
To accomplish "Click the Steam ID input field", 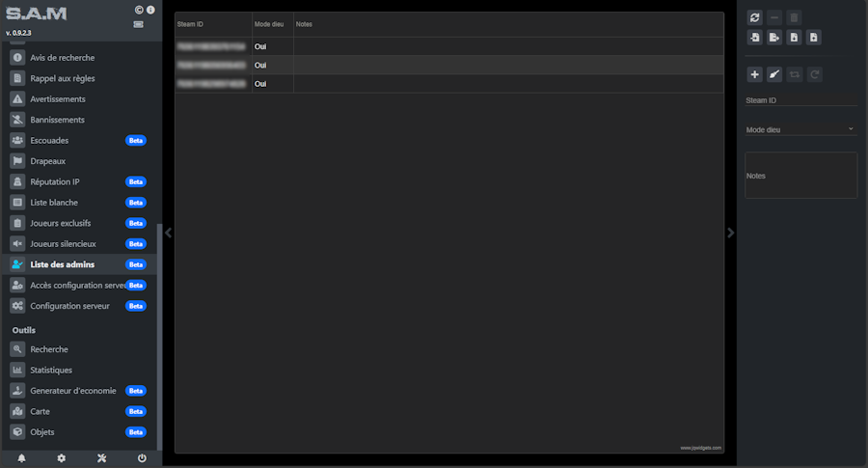I will (800, 99).
